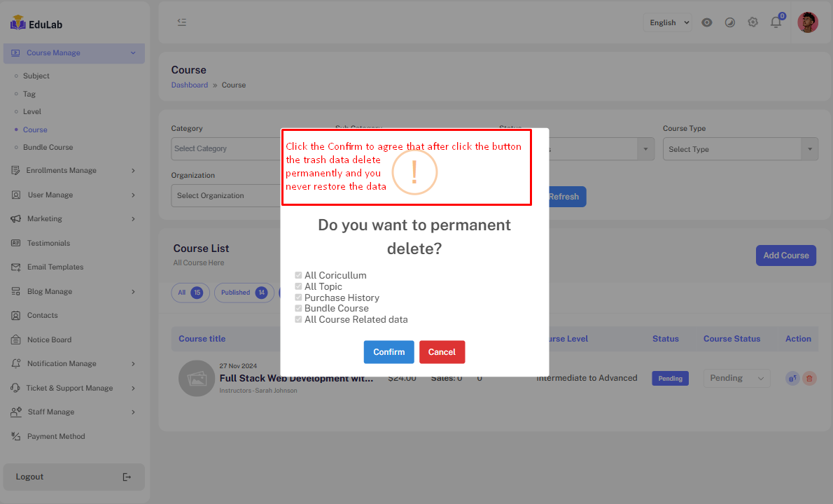
Task: Toggle the All Course Related data checkbox
Action: coord(299,319)
